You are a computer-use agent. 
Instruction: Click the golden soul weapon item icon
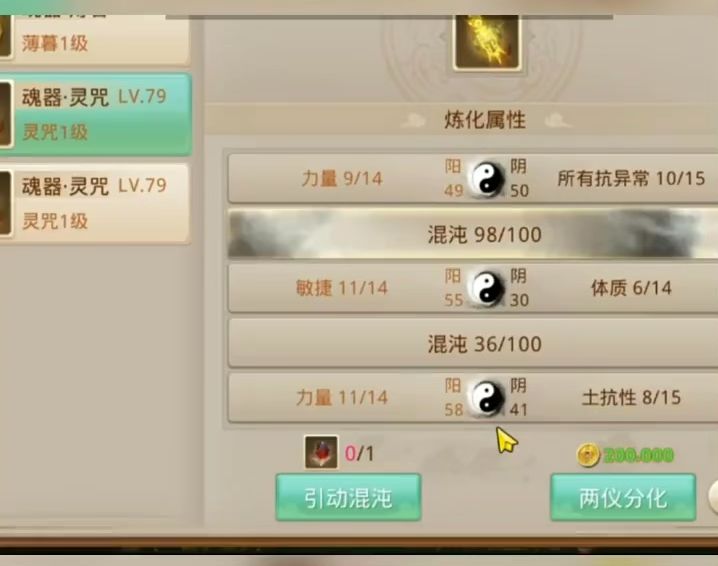point(487,42)
